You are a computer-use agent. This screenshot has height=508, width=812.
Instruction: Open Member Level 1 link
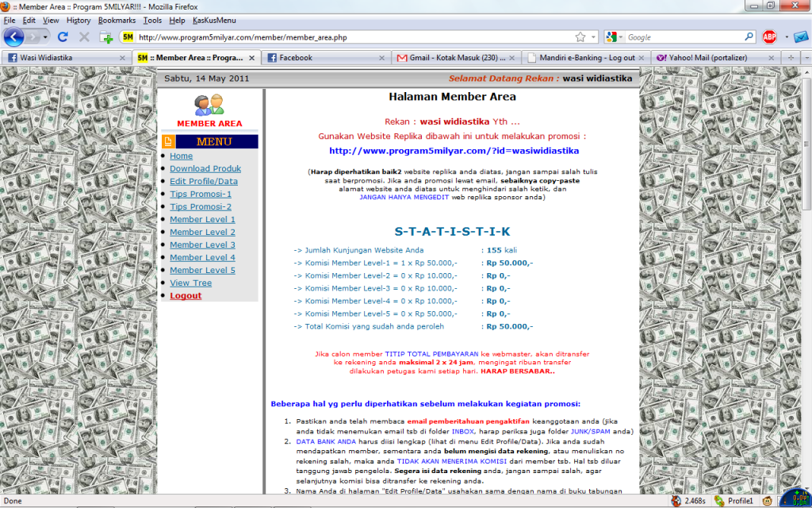pyautogui.click(x=202, y=219)
